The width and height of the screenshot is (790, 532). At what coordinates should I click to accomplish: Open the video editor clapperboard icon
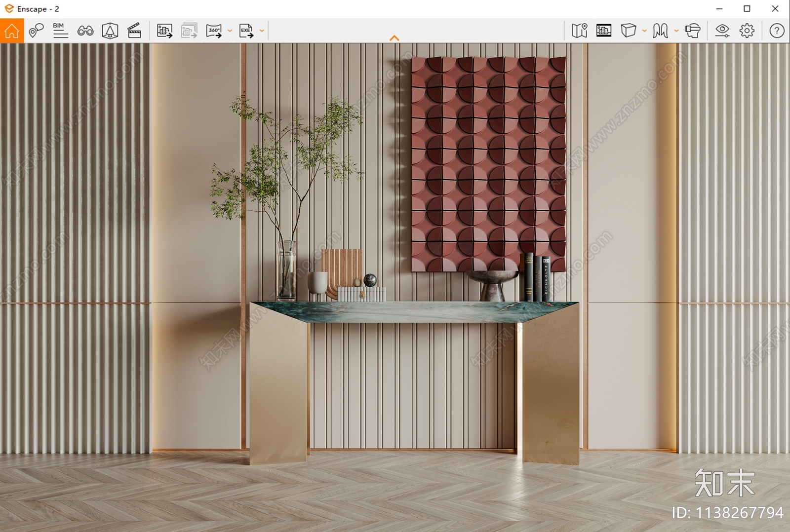coord(134,31)
